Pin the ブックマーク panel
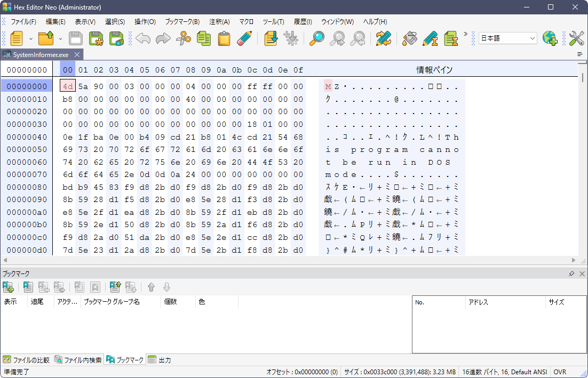 point(571,274)
